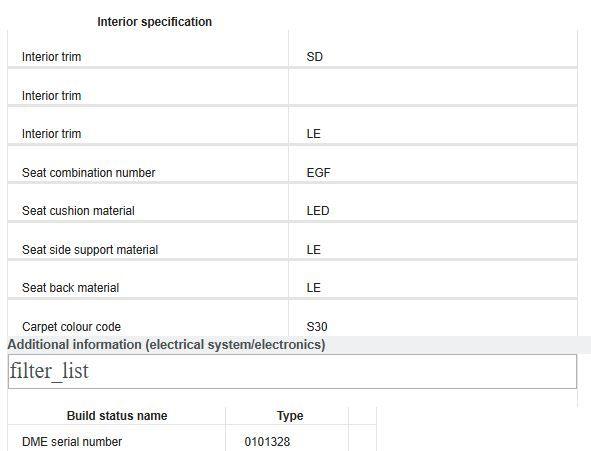Click the filter_list input field

point(292,371)
